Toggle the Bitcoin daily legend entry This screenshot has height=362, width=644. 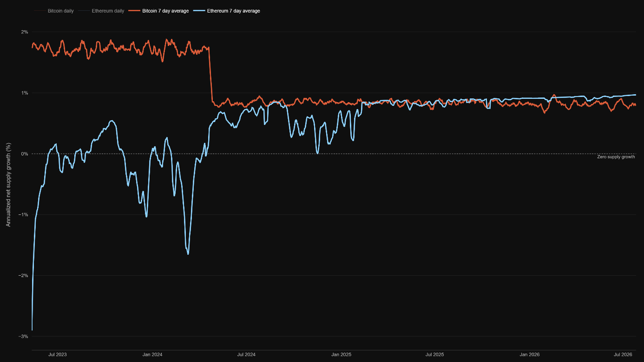pos(54,11)
